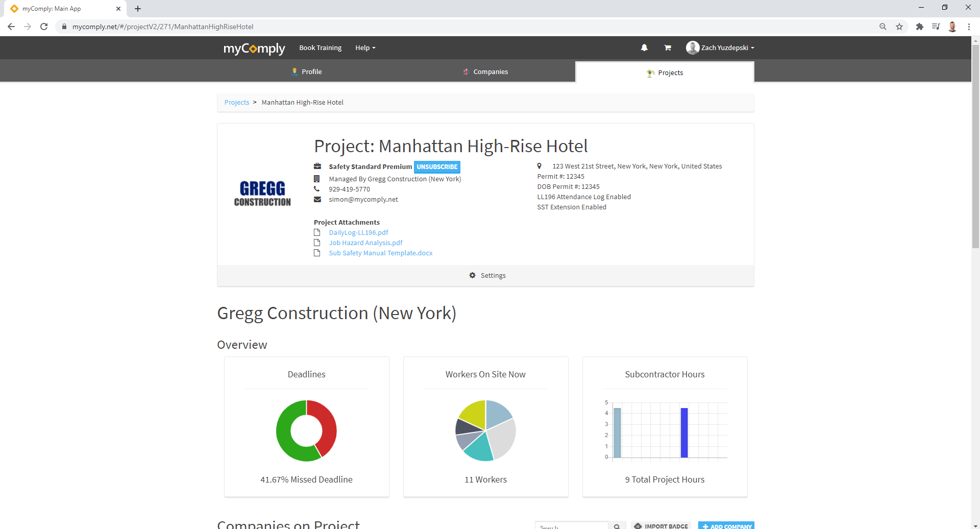Open a new browser tab
Screen dimensions: 980x529
(x=138, y=9)
